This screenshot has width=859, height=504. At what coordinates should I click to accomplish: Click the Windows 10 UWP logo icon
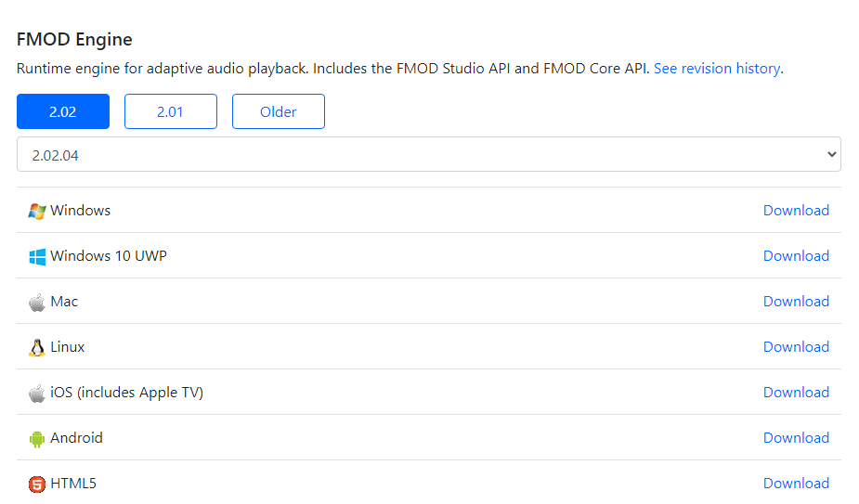point(37,256)
